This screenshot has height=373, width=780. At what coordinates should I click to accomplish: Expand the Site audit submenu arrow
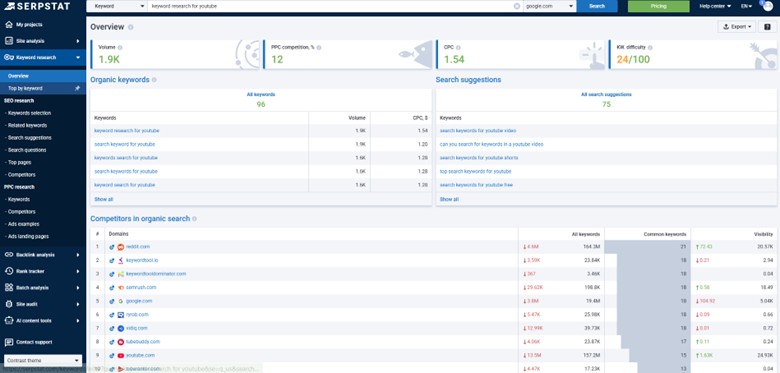(78, 304)
